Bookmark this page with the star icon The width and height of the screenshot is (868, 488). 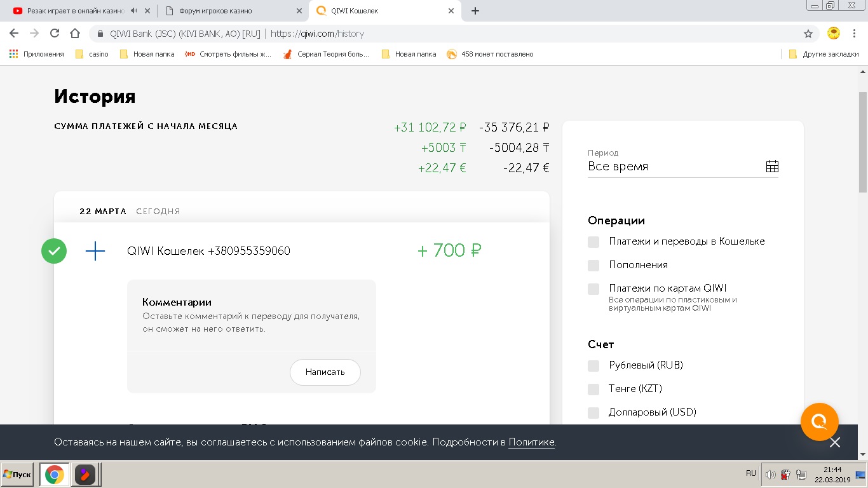pos(808,34)
